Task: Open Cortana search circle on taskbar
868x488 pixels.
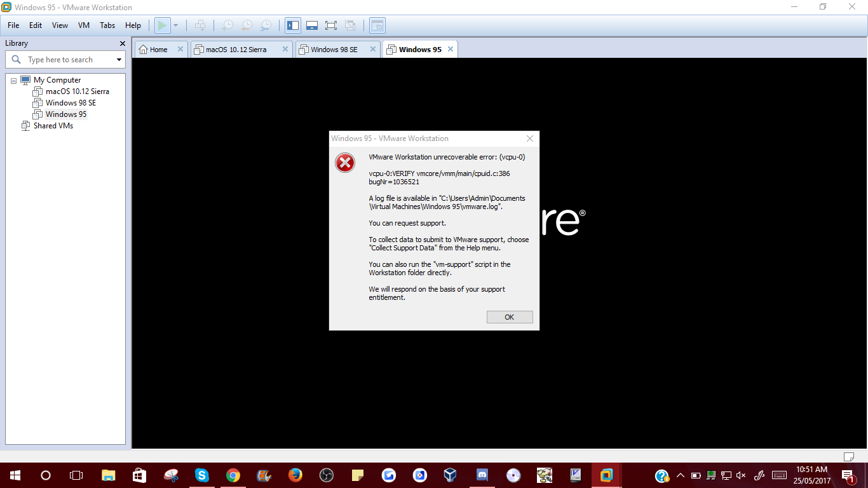Action: pos(46,475)
